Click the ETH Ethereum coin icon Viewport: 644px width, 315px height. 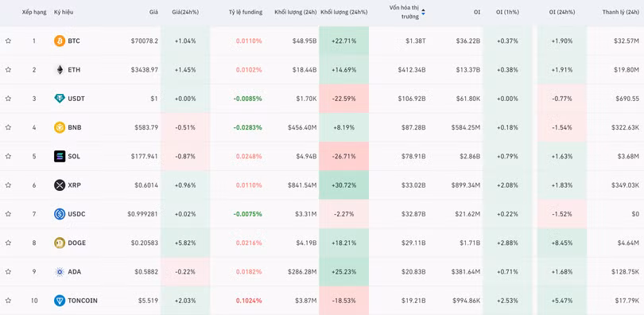(60, 70)
